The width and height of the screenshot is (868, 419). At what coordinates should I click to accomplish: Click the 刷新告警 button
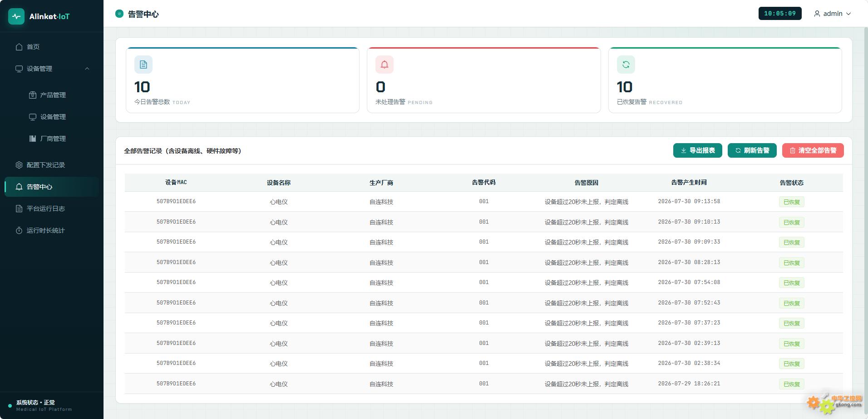[752, 150]
